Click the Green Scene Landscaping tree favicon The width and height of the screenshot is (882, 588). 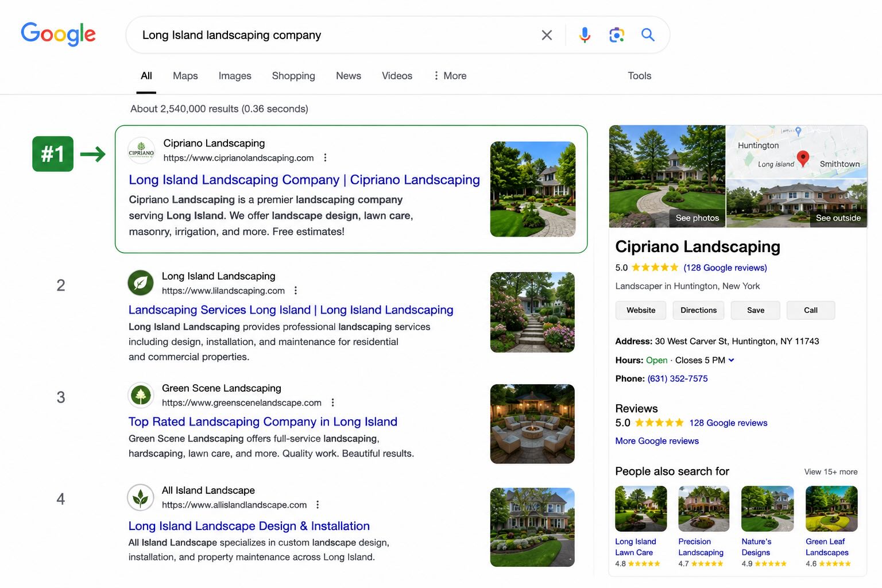(x=141, y=395)
